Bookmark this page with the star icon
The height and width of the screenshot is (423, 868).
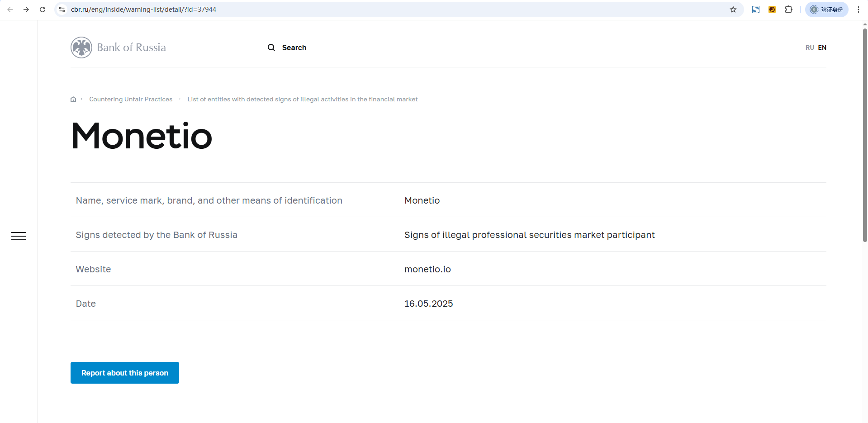[733, 10]
